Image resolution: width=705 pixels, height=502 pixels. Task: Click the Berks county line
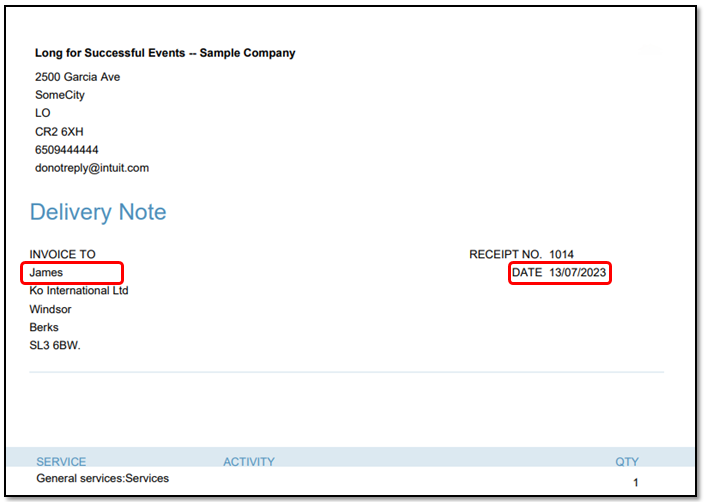pyautogui.click(x=44, y=327)
